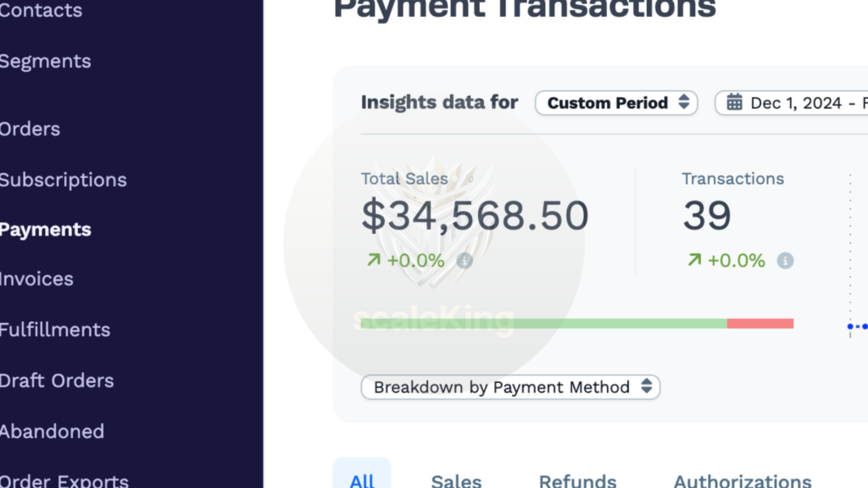Click the arrows on Breakdown by Payment Method
The width and height of the screenshot is (868, 488).
tap(647, 386)
